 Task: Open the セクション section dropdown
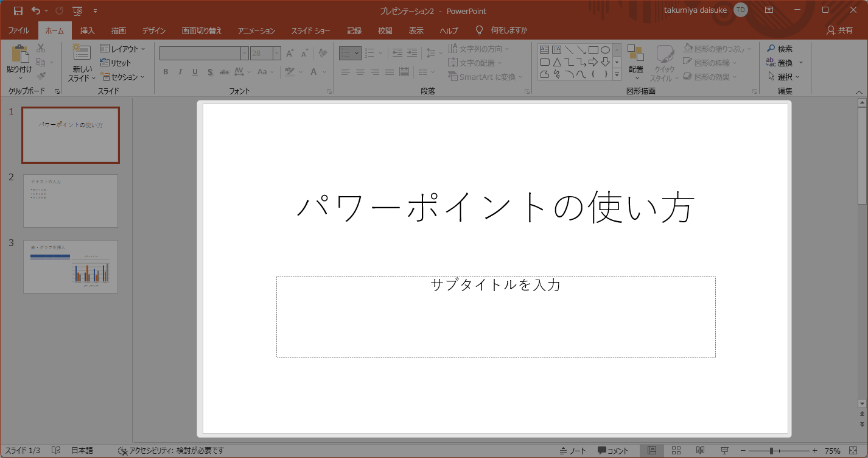(x=123, y=77)
